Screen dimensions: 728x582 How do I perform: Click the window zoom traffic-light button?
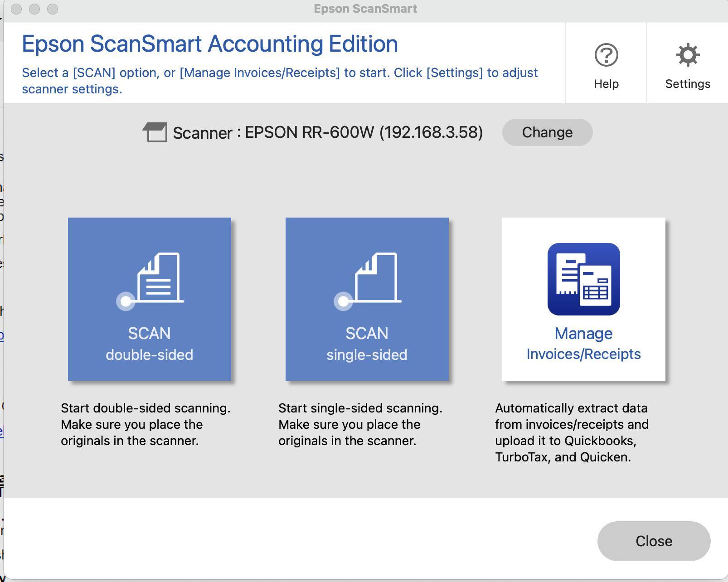[53, 9]
